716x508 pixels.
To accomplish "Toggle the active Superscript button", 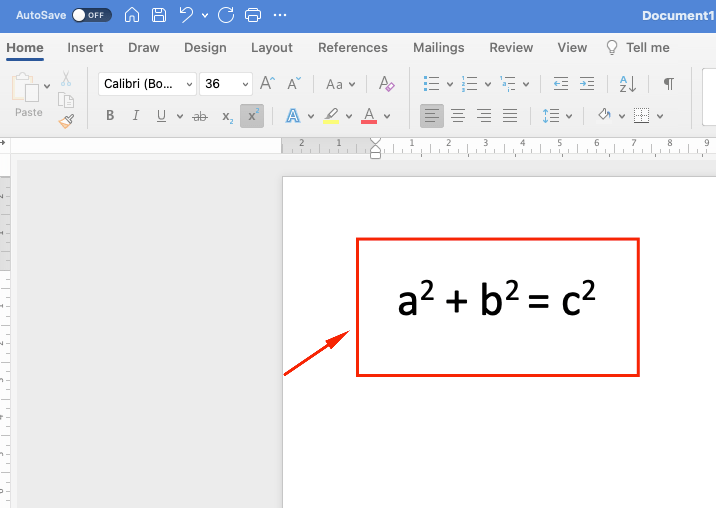I will 252,116.
